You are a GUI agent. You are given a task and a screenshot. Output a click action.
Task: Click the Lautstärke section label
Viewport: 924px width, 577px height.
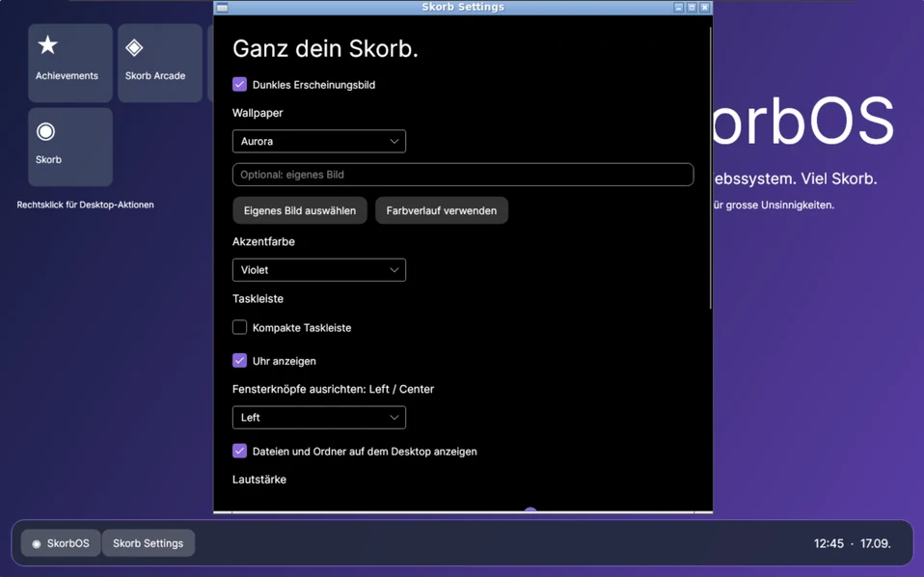pos(259,480)
